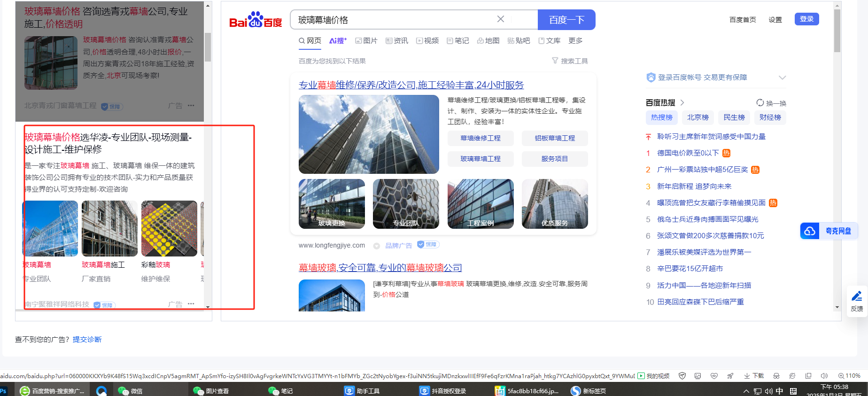The image size is (868, 396).
Task: Switch to the Ai搜 tab
Action: 338,41
